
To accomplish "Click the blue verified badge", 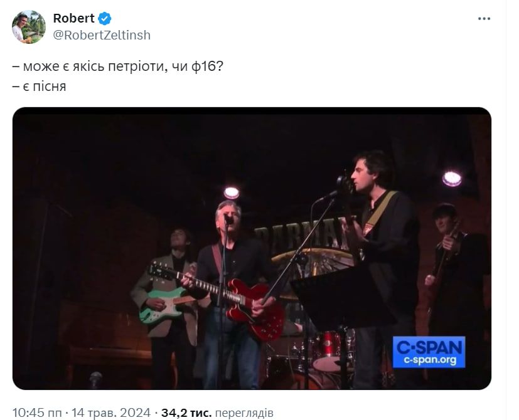I will (105, 19).
